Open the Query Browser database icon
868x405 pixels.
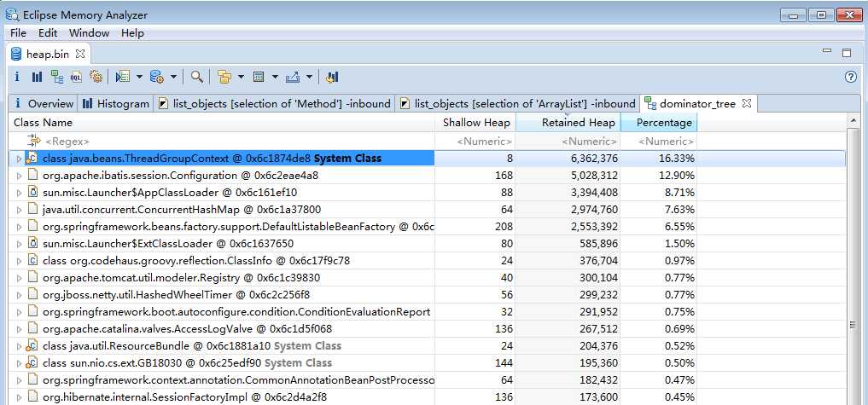[157, 77]
